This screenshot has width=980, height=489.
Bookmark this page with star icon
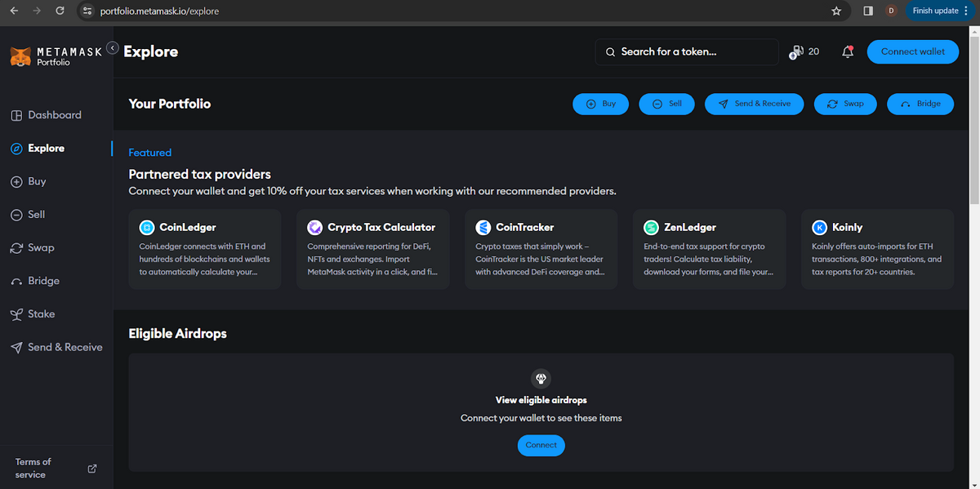(x=836, y=11)
